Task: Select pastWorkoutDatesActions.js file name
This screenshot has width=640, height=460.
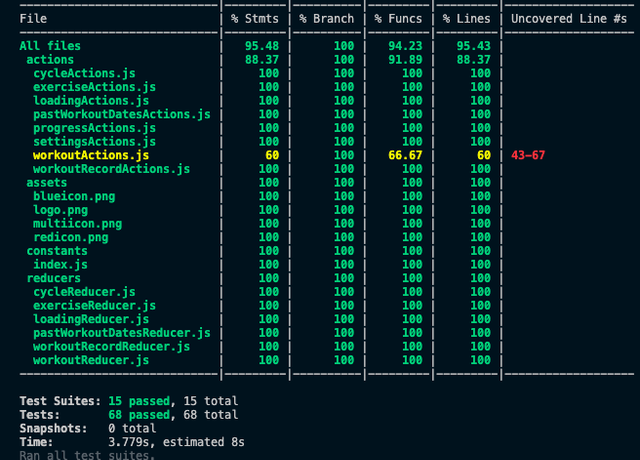Action: (x=122, y=114)
